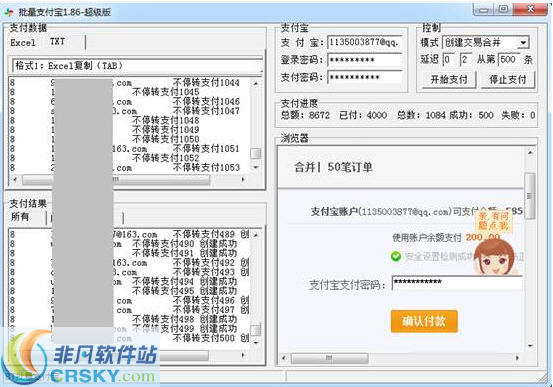Viewport: 553px width, 387px height.
Task: Click the 总额: 8672 progress value
Action: (305, 115)
